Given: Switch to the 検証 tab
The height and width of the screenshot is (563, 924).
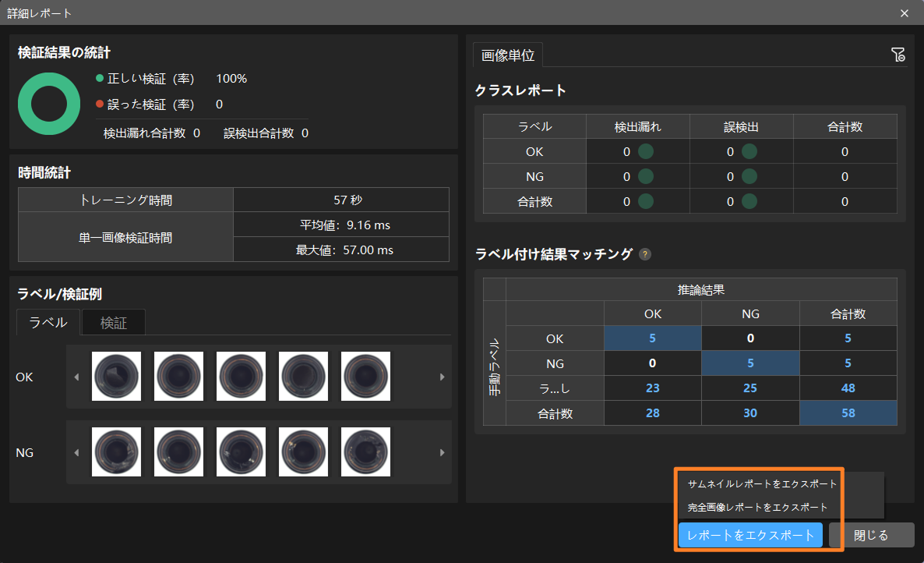Looking at the screenshot, I should tap(114, 323).
